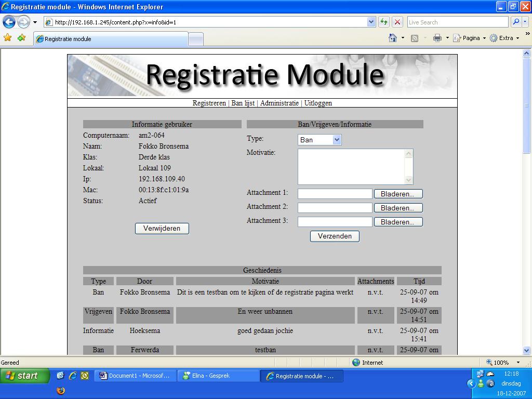532x399 pixels.
Task: Expand the address bar URL dropdown
Action: pos(371,22)
